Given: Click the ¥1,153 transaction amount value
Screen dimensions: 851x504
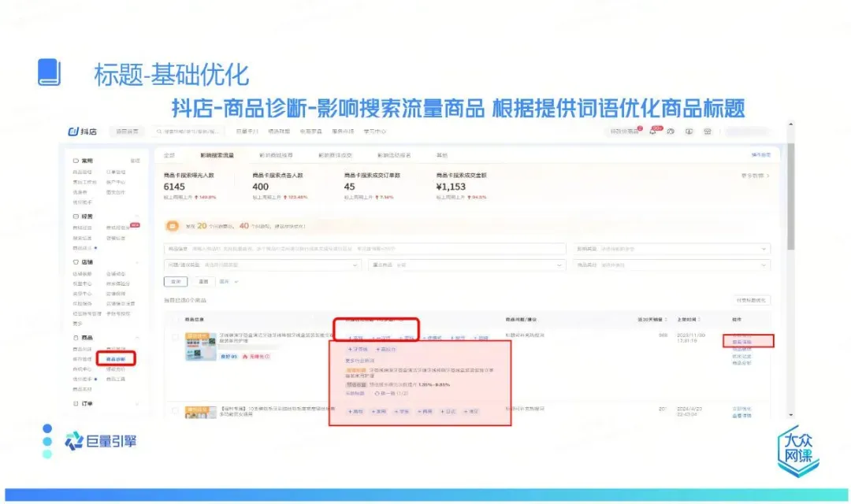Looking at the screenshot, I should [x=451, y=187].
